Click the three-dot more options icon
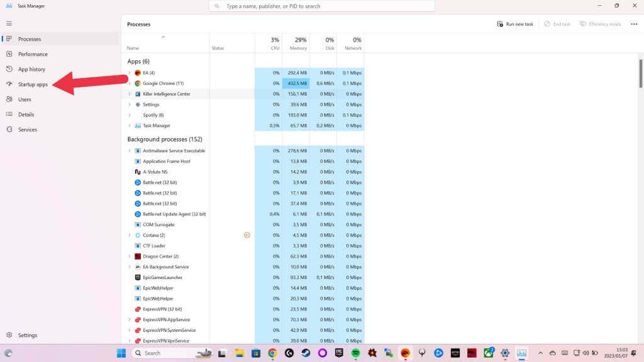The height and width of the screenshot is (362, 644). 634,25
